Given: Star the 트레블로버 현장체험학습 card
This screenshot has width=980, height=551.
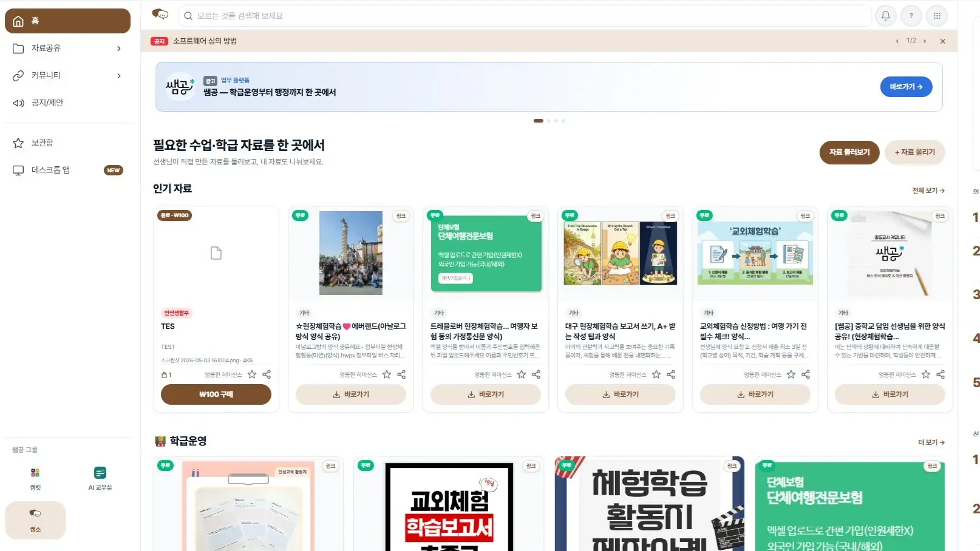Looking at the screenshot, I should [x=522, y=374].
